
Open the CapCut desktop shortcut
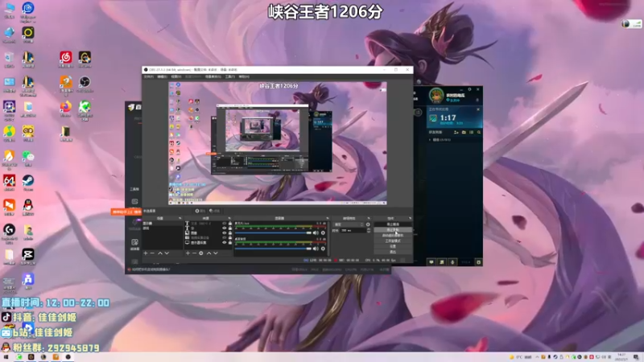(28, 254)
